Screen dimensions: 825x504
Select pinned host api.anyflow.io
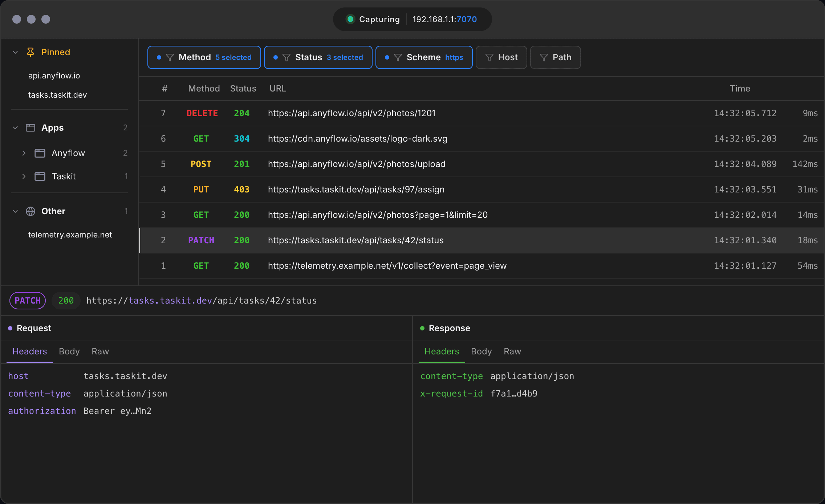click(54, 76)
